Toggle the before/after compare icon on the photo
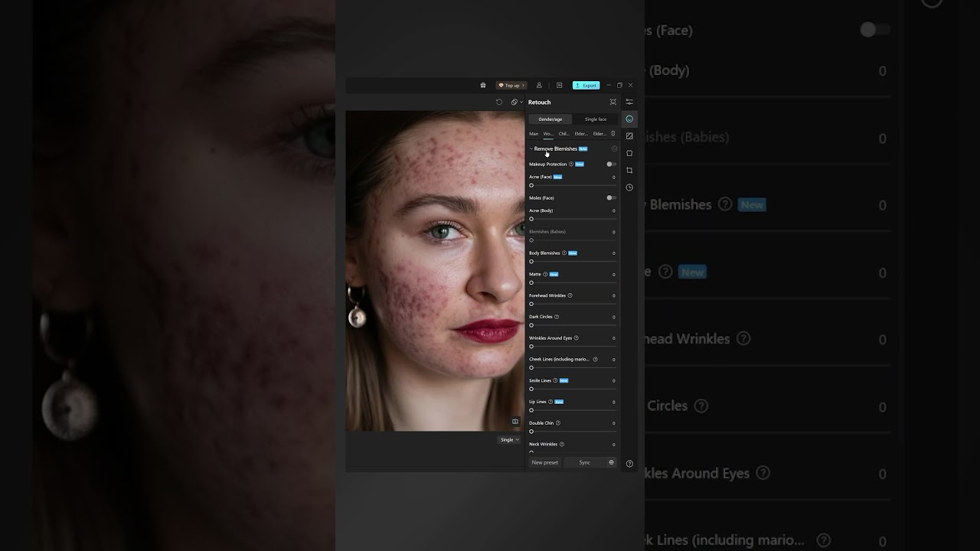This screenshot has width=980, height=551. 515,422
